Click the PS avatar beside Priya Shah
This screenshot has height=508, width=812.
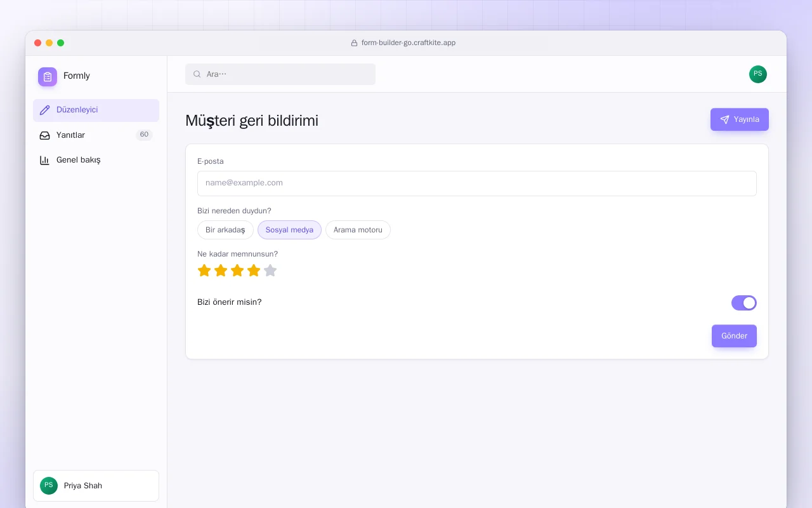tap(49, 486)
